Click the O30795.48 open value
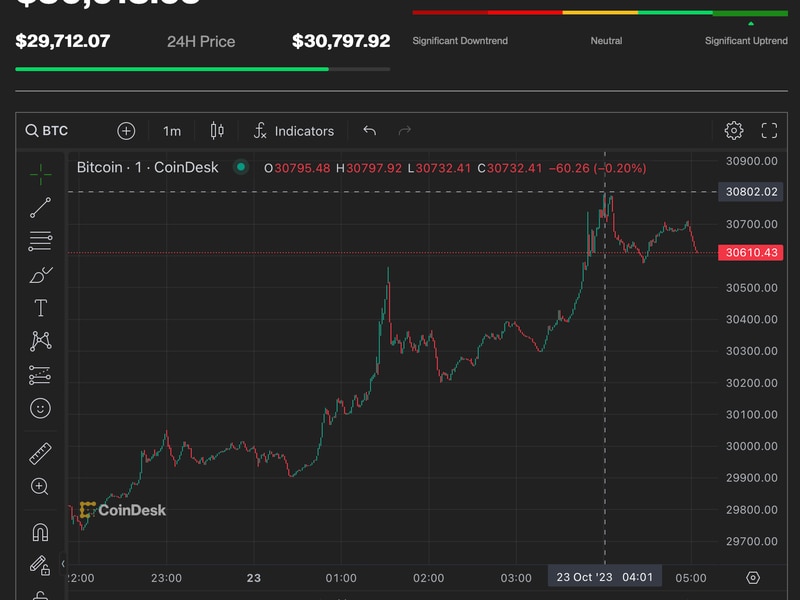 (297, 168)
